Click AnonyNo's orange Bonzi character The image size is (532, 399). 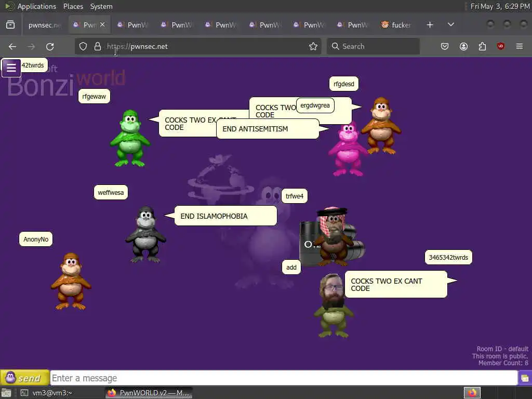click(x=71, y=281)
